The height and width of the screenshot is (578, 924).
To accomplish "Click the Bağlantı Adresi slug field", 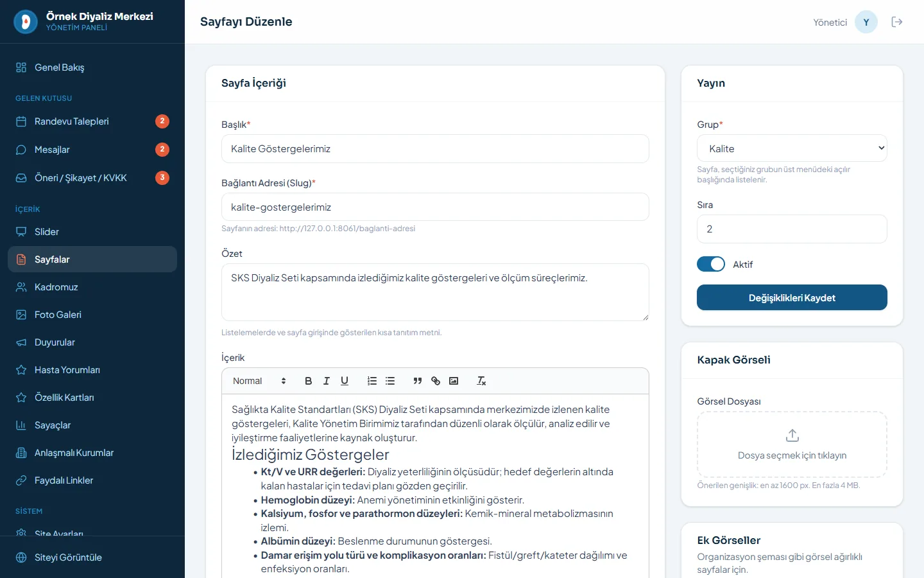I will pos(435,207).
